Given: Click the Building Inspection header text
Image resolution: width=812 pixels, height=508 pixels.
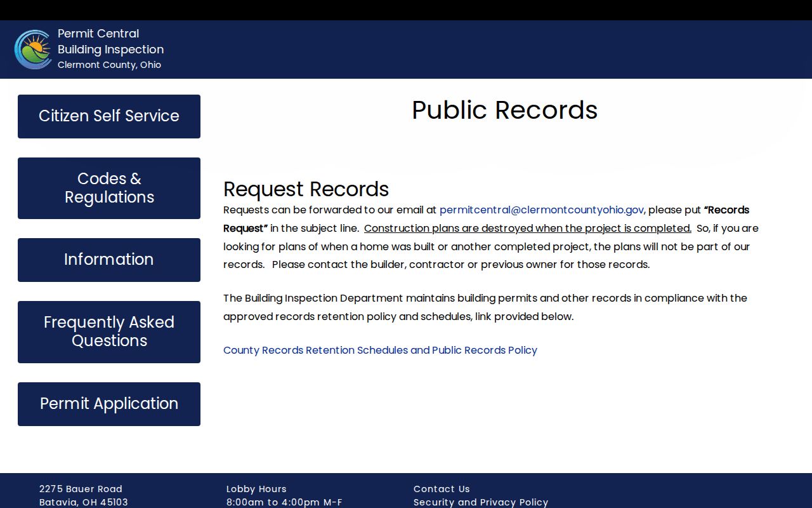Looking at the screenshot, I should point(110,50).
